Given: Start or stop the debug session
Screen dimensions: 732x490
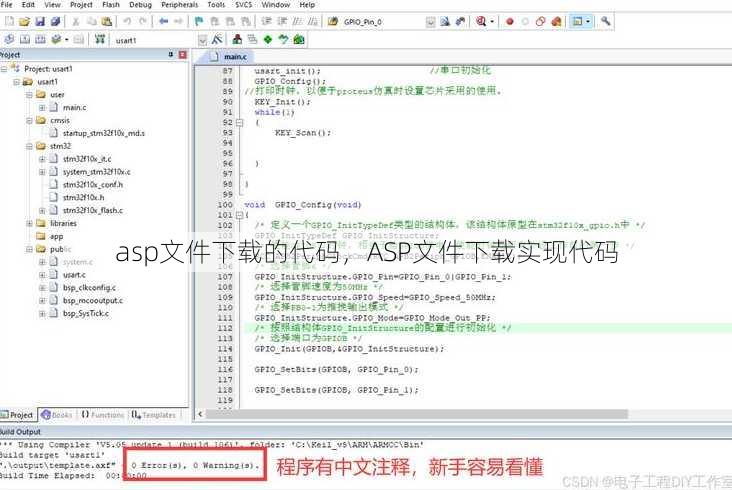Looking at the screenshot, I should pyautogui.click(x=481, y=21).
